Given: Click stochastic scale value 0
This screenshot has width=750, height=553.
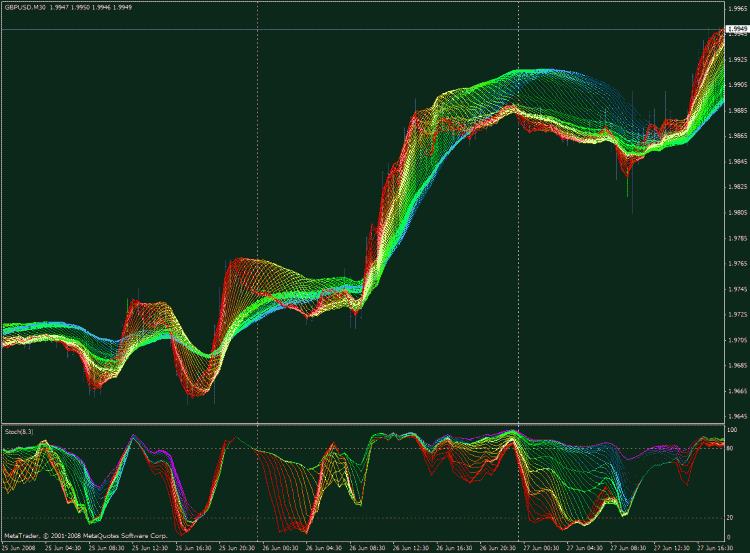Looking at the screenshot, I should (x=729, y=538).
